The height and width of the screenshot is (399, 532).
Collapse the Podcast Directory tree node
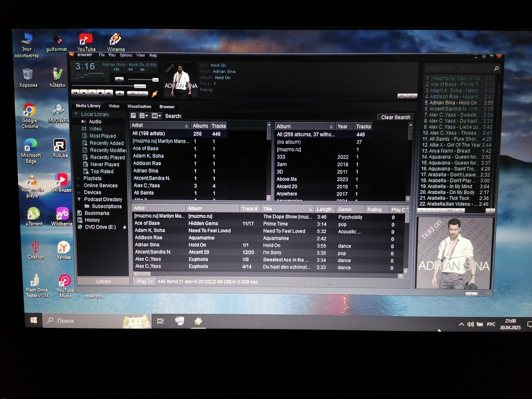point(79,199)
